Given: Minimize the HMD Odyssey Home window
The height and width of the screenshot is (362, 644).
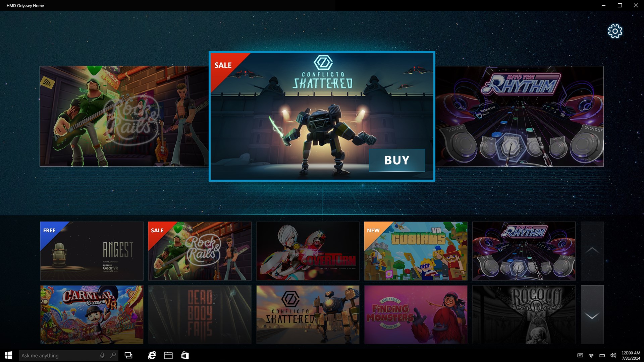Looking at the screenshot, I should coord(604,5).
